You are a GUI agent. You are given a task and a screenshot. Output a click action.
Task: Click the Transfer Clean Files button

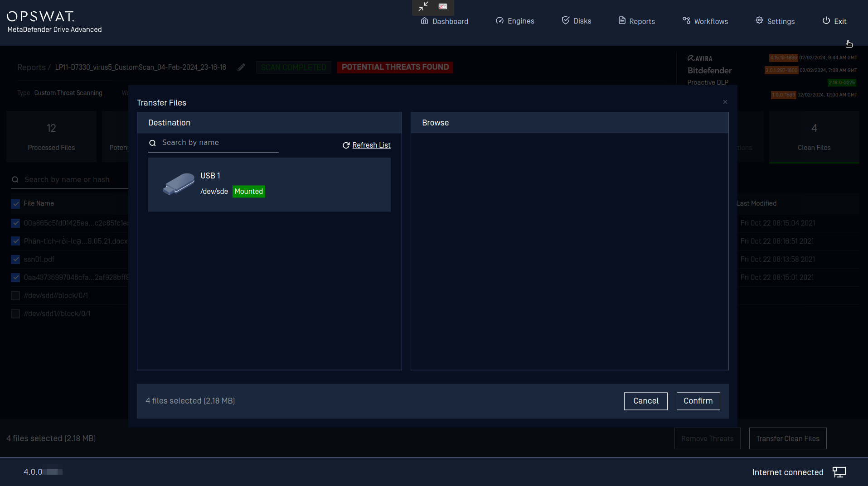788,438
